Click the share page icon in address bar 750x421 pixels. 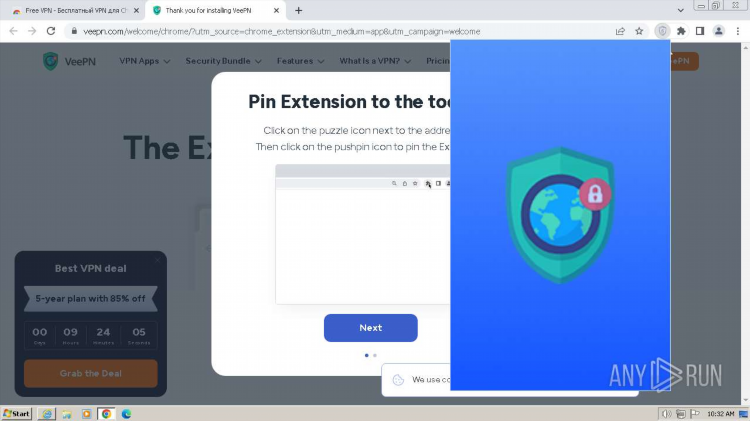(x=620, y=31)
